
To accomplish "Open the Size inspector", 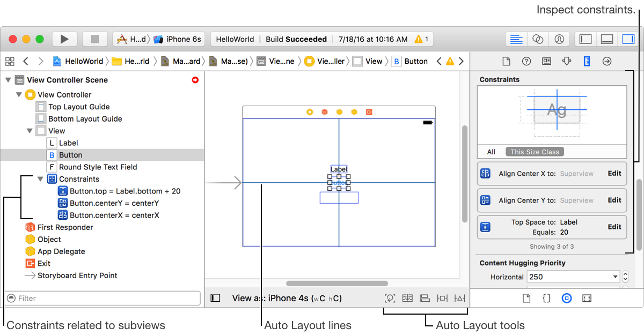I will tap(587, 61).
